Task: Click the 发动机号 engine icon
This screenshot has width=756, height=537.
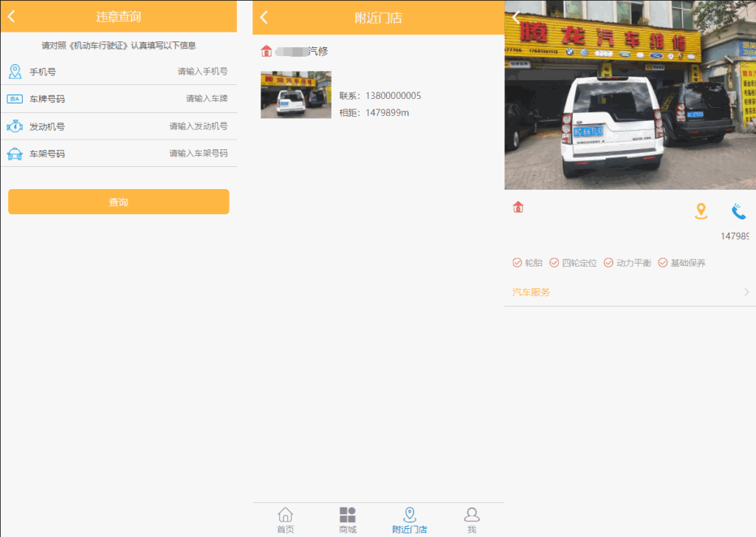Action: tap(16, 126)
